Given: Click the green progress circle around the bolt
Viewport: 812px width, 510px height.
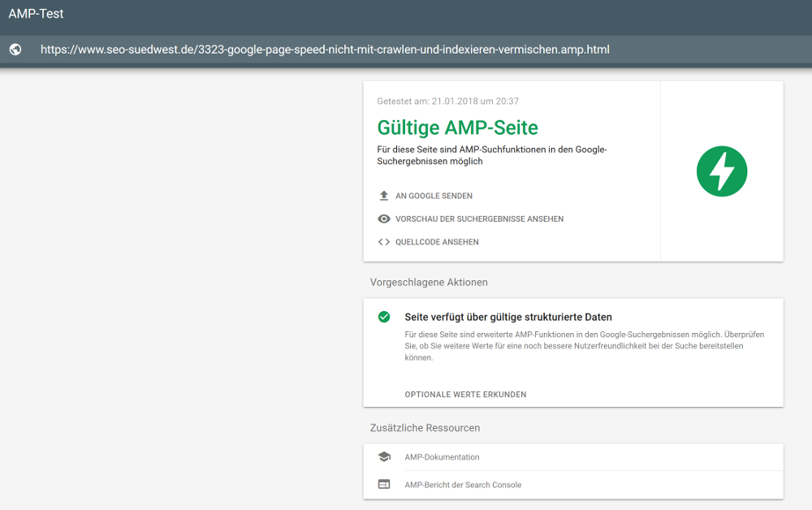Looking at the screenshot, I should click(722, 171).
